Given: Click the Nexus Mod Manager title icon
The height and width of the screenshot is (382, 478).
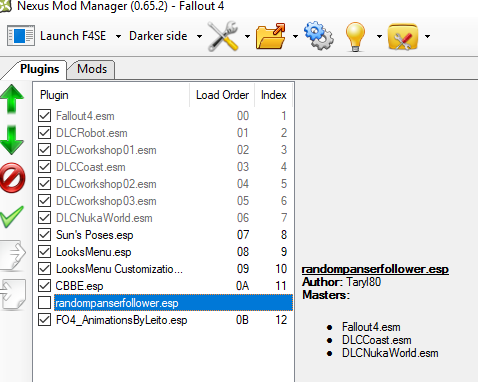Looking at the screenshot, I should click(x=6, y=6).
